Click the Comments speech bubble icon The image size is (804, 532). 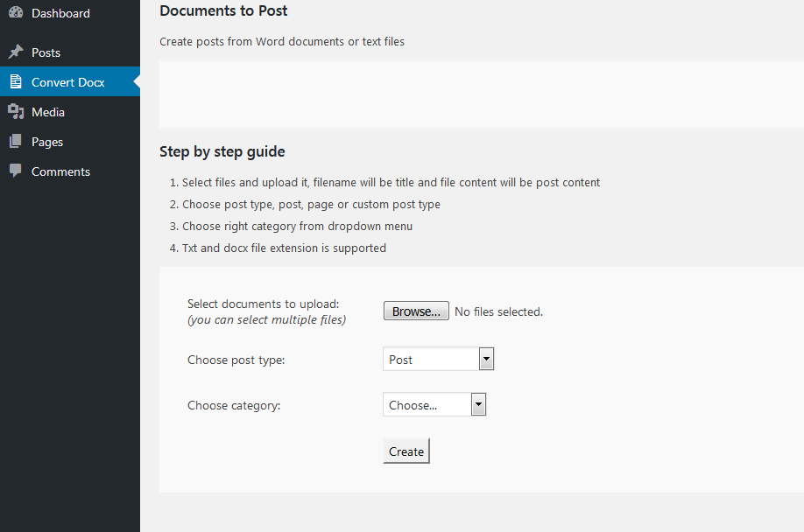click(x=16, y=171)
